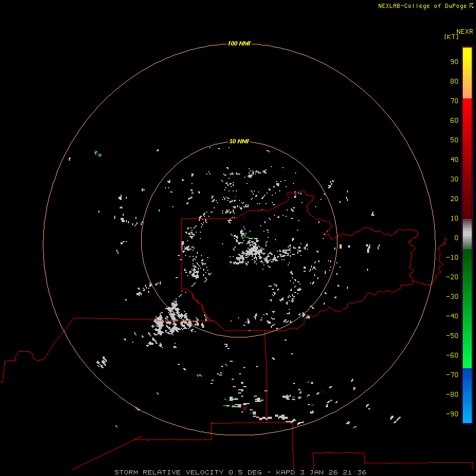Click the 0 value on velocity scale
Viewport: 476px width, 476px height.
click(456, 238)
